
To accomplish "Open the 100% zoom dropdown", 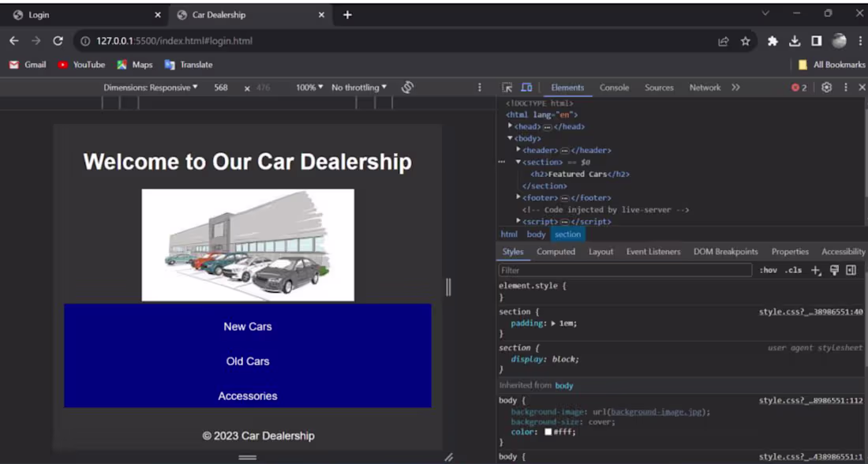I will pos(309,88).
